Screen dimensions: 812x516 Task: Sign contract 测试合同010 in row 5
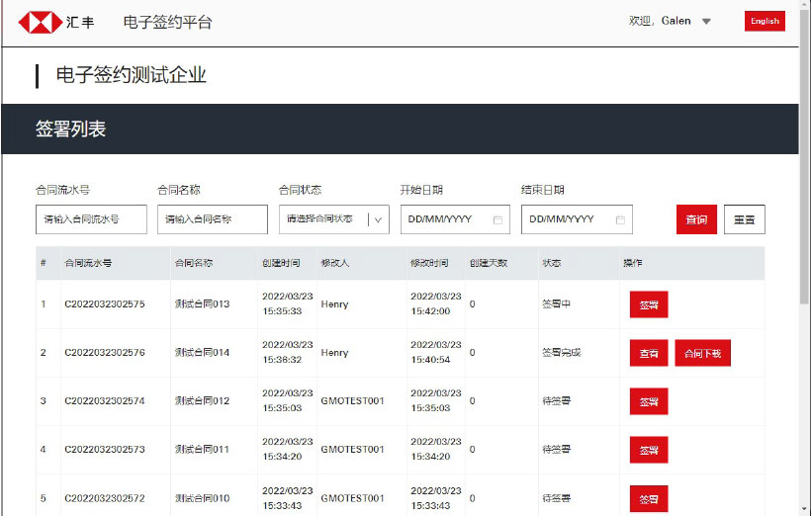click(x=649, y=498)
